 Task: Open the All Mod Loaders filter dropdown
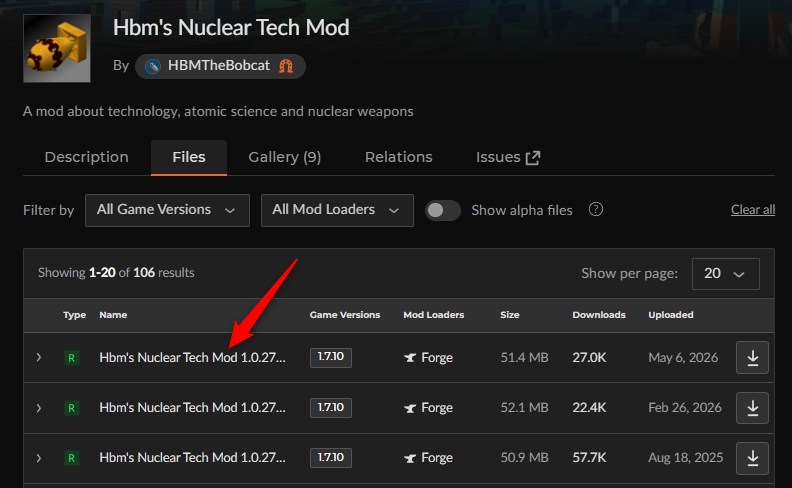click(337, 210)
